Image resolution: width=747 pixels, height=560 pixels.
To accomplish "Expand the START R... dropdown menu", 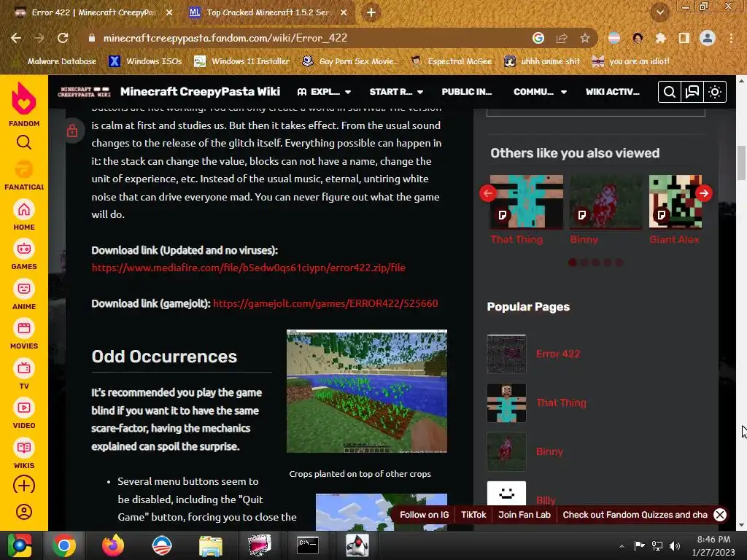I will point(396,92).
